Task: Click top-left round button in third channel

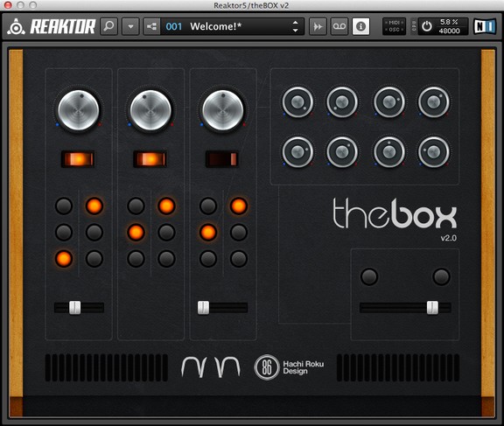Action: pyautogui.click(x=208, y=206)
